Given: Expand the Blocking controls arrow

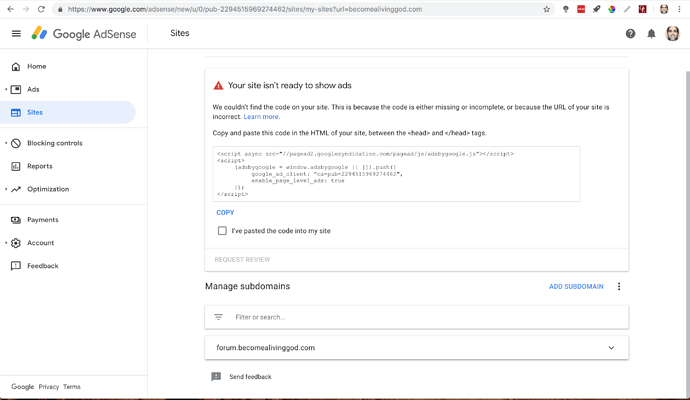Looking at the screenshot, I should point(6,143).
